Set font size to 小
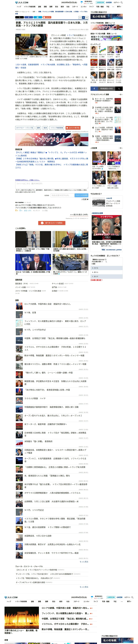 [80, 17]
